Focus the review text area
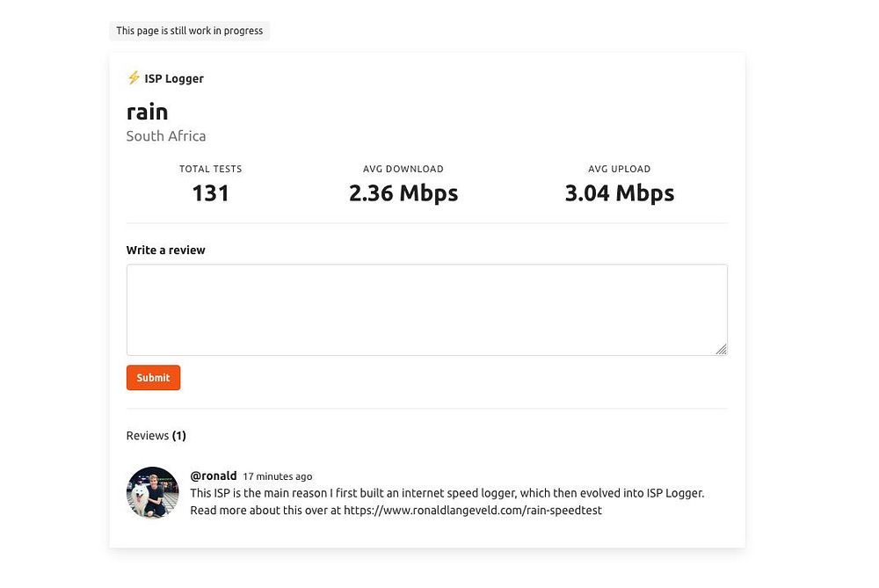This screenshot has height=588, width=879. click(x=426, y=309)
